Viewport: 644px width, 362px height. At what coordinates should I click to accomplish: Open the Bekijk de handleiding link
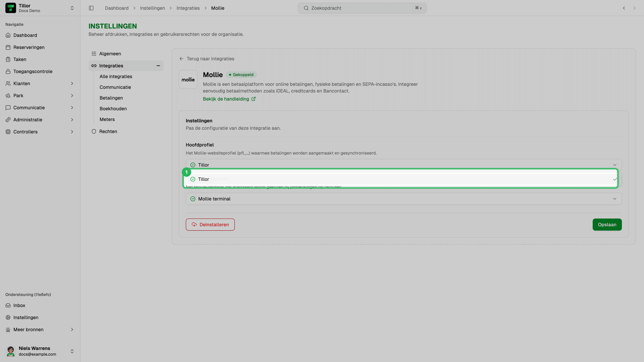[x=229, y=99]
